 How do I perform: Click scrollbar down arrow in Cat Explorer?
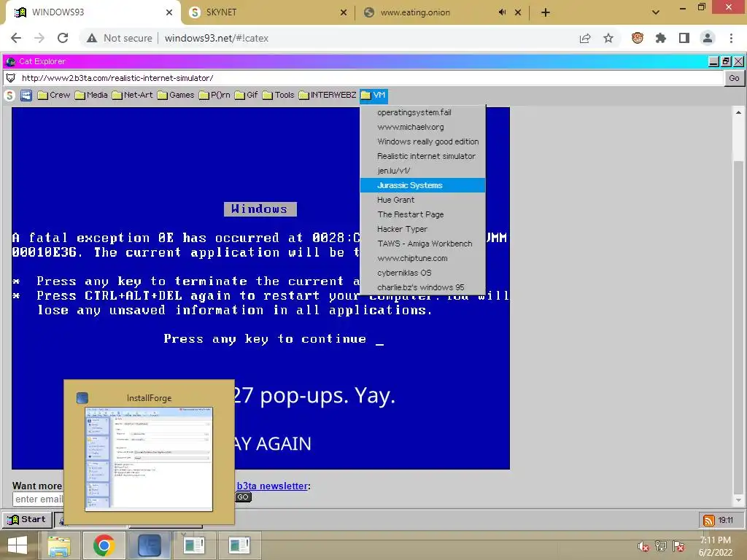(x=738, y=500)
